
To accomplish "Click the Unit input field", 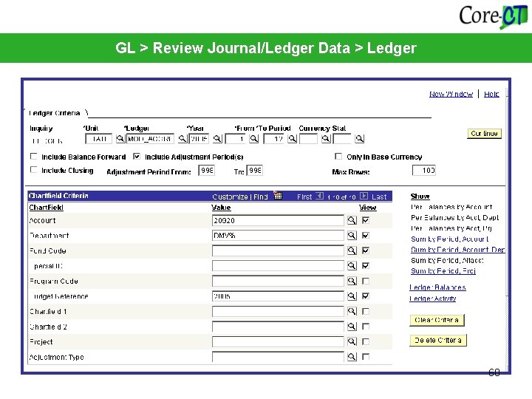I will (x=99, y=139).
